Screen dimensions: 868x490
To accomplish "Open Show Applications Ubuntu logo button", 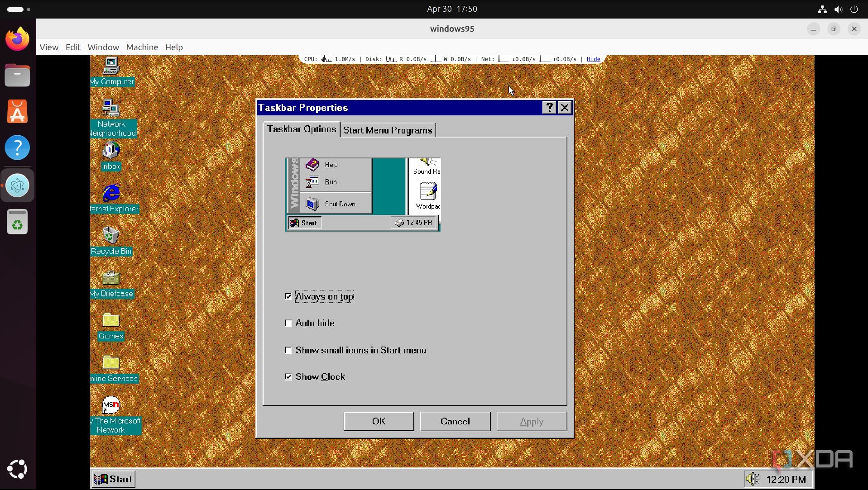I will pos(17,469).
